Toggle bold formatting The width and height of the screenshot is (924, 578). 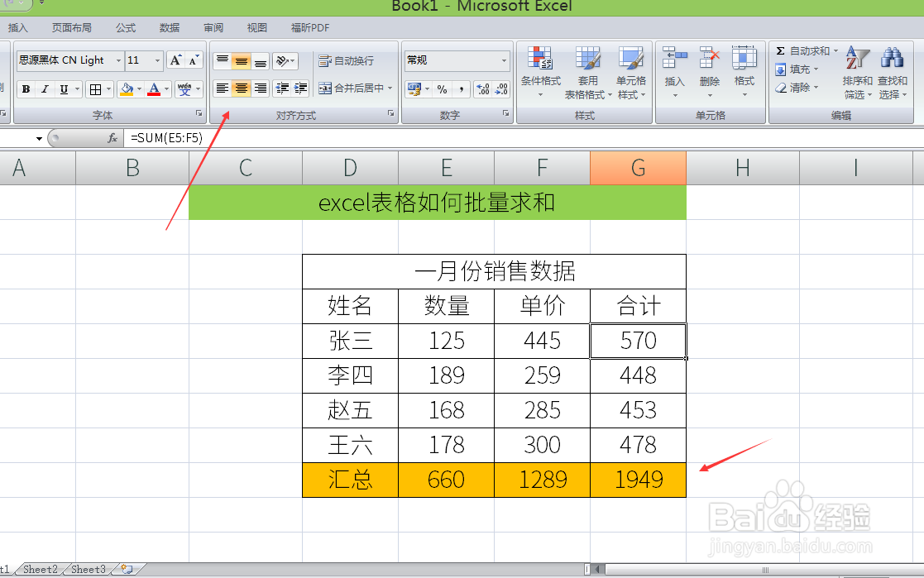[25, 88]
